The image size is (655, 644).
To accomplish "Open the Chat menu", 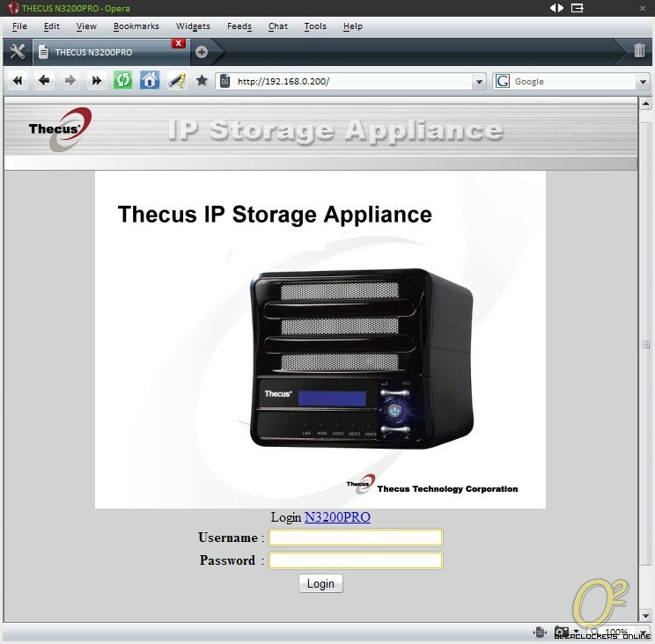I will click(278, 26).
